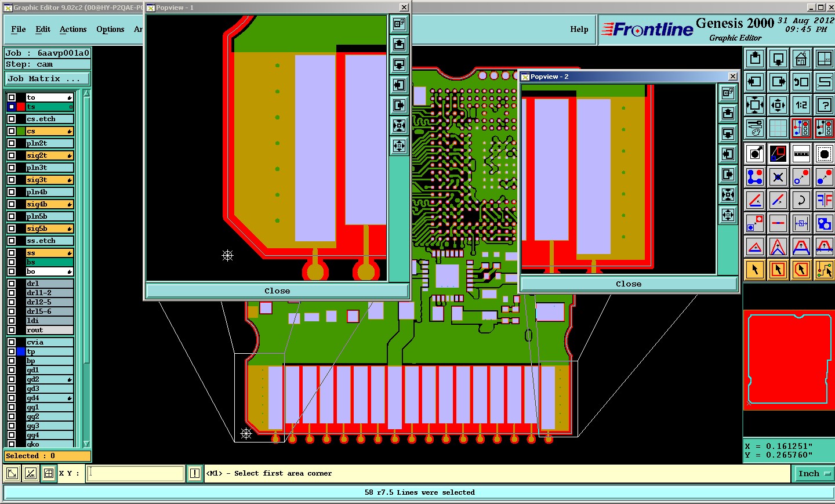The height and width of the screenshot is (504, 835).
Task: Open the Options menu
Action: tap(110, 29)
